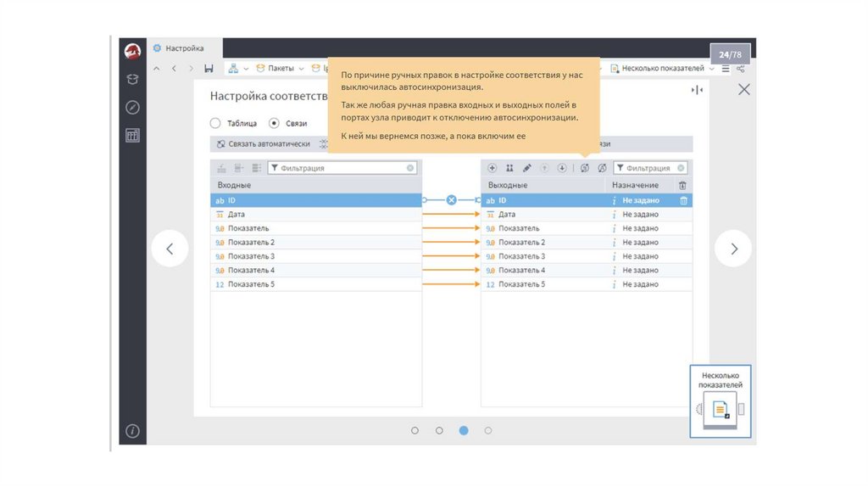Screen dimensions: 868x487
Task: Click the move down arrow icon in output toolbar
Action: point(561,168)
